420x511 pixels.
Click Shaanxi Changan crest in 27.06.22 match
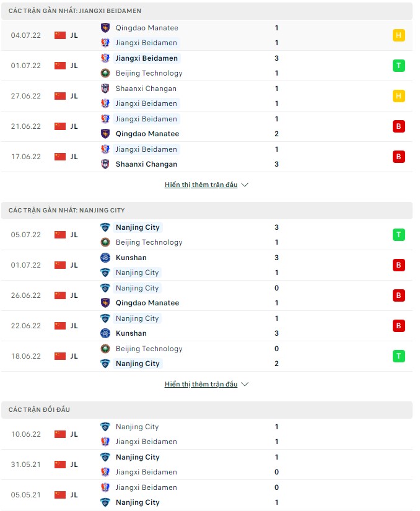(105, 89)
